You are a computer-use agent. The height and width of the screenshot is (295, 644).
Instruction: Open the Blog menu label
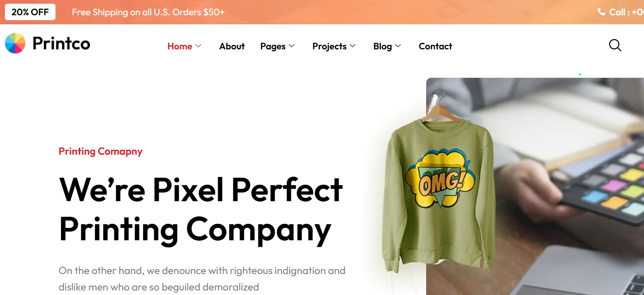(x=382, y=46)
